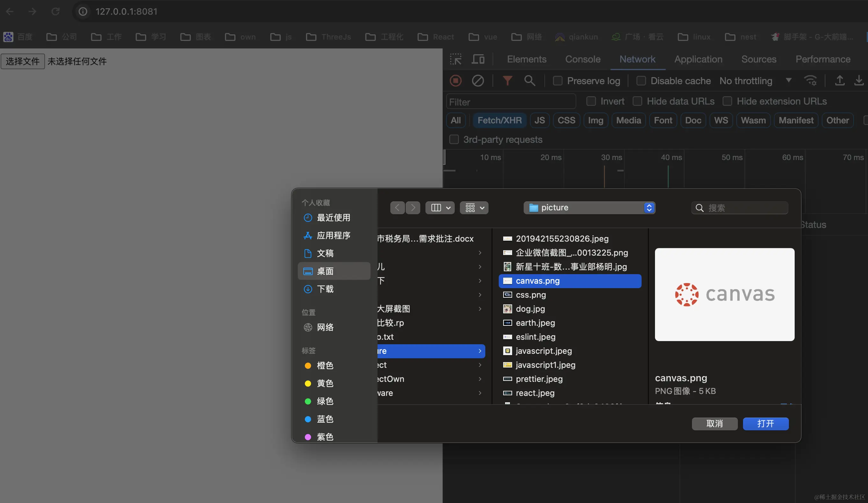
Task: Switch to the Application tab
Action: 698,59
